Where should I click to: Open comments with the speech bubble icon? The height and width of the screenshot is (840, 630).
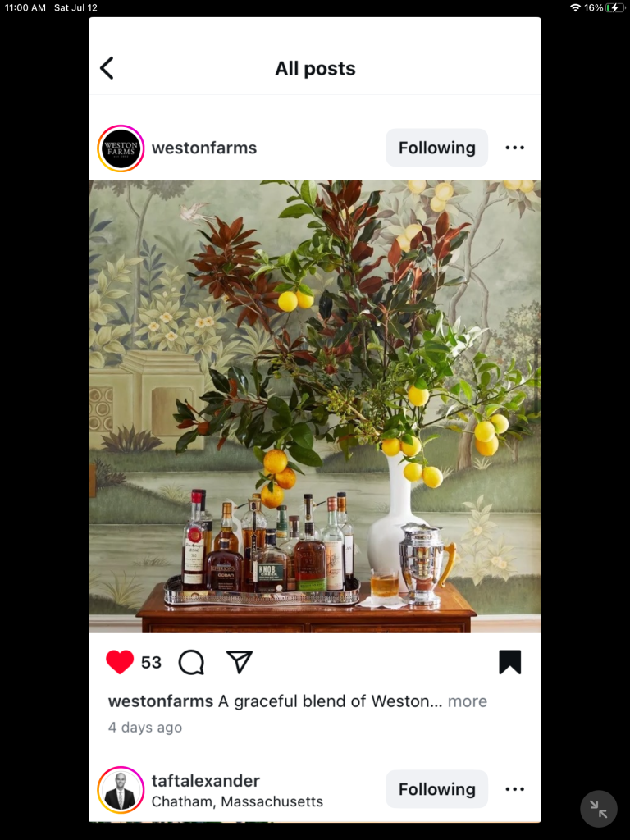[191, 662]
